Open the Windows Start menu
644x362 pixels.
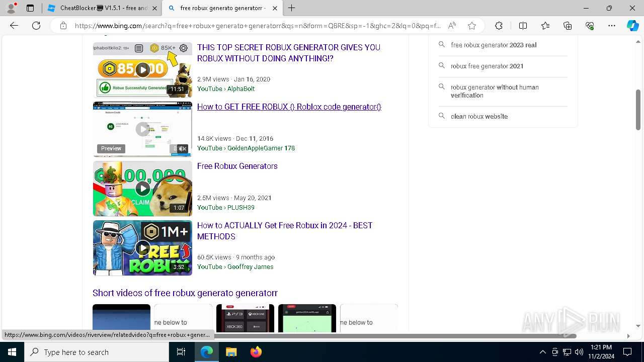pos(12,352)
